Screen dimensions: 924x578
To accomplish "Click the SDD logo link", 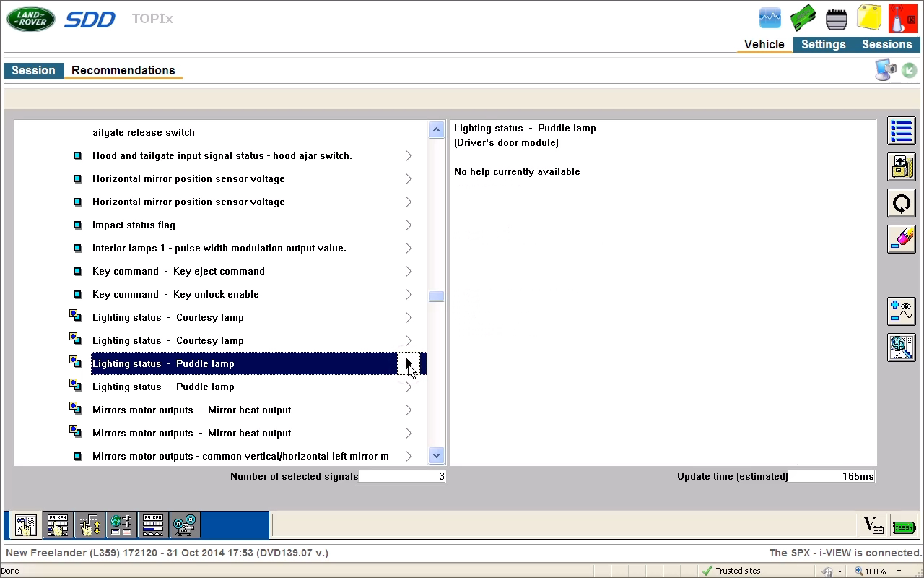I will tap(90, 19).
